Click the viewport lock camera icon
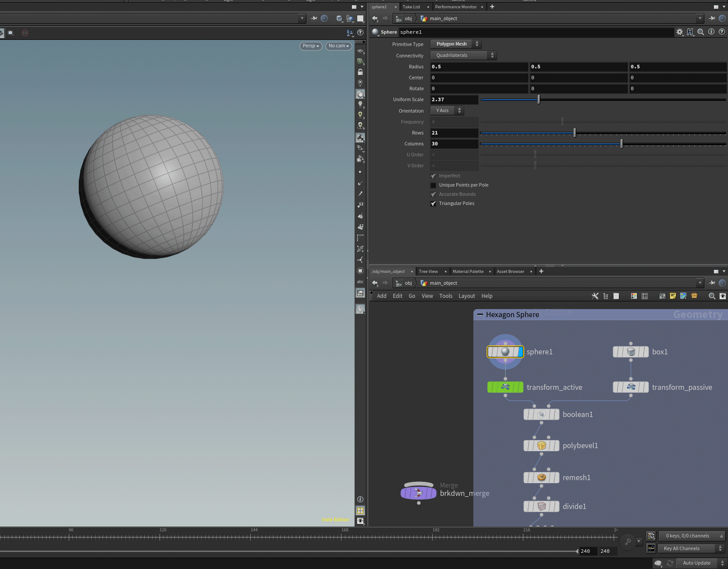 click(360, 72)
